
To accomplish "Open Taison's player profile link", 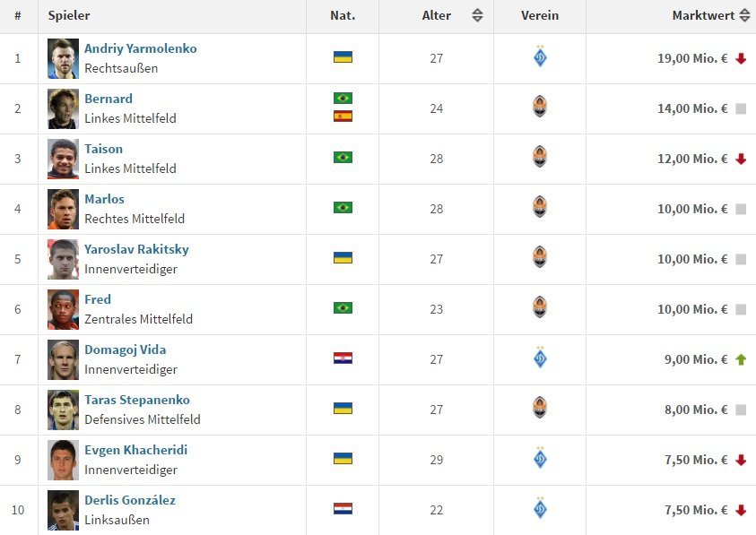I will tap(103, 149).
